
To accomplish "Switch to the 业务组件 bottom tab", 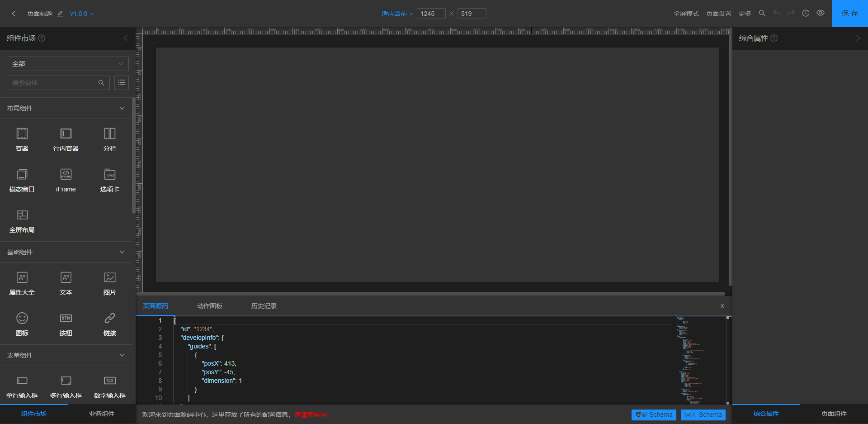I will (x=102, y=414).
